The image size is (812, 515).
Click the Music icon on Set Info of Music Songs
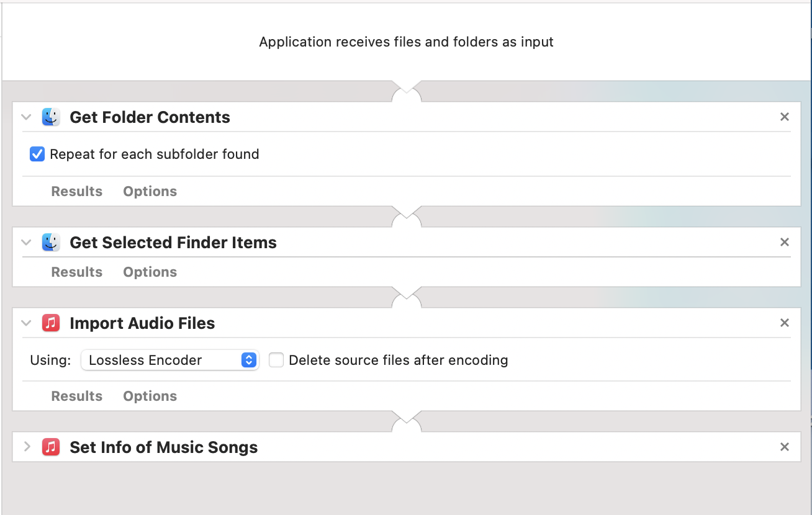click(x=51, y=447)
